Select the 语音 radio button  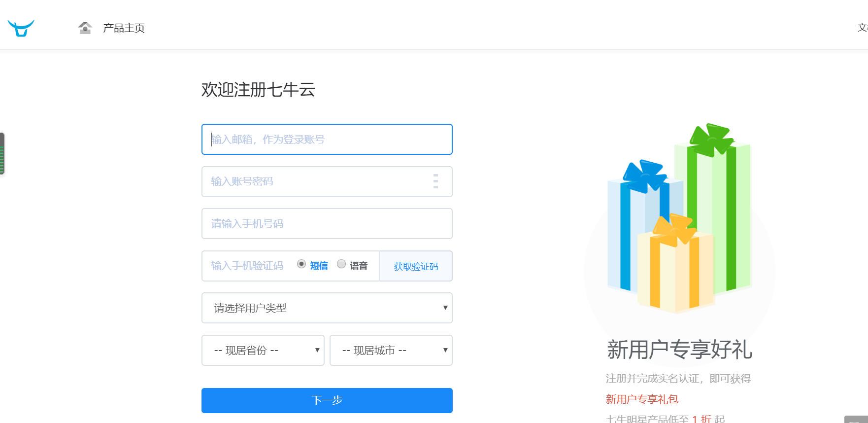[341, 264]
